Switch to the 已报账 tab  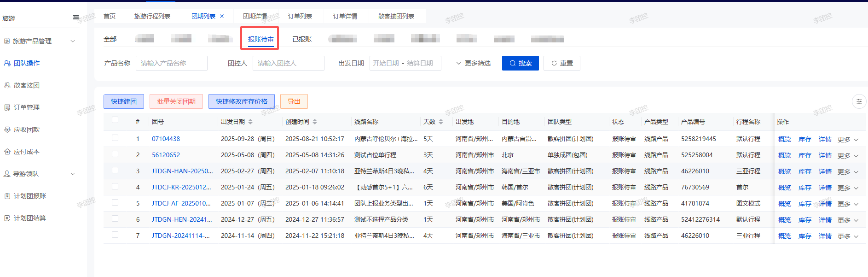(302, 39)
